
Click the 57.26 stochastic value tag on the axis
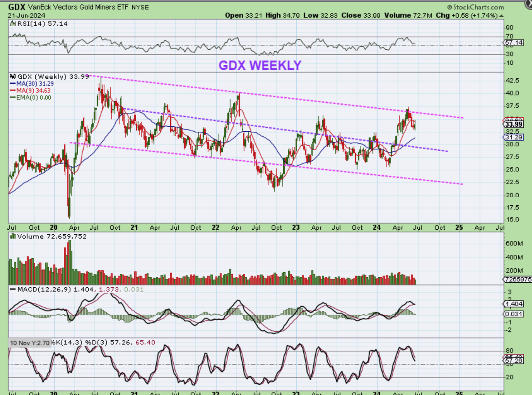pos(514,361)
